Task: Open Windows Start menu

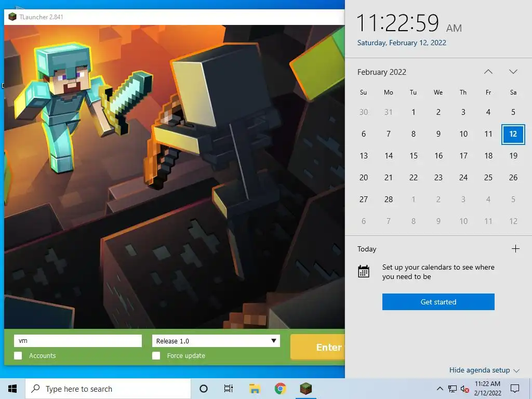Action: click(x=12, y=389)
